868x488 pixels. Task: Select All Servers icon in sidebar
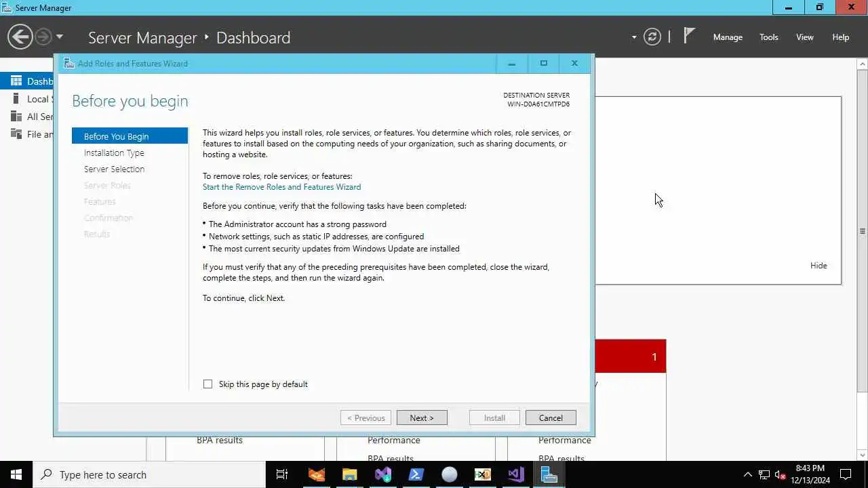[16, 117]
